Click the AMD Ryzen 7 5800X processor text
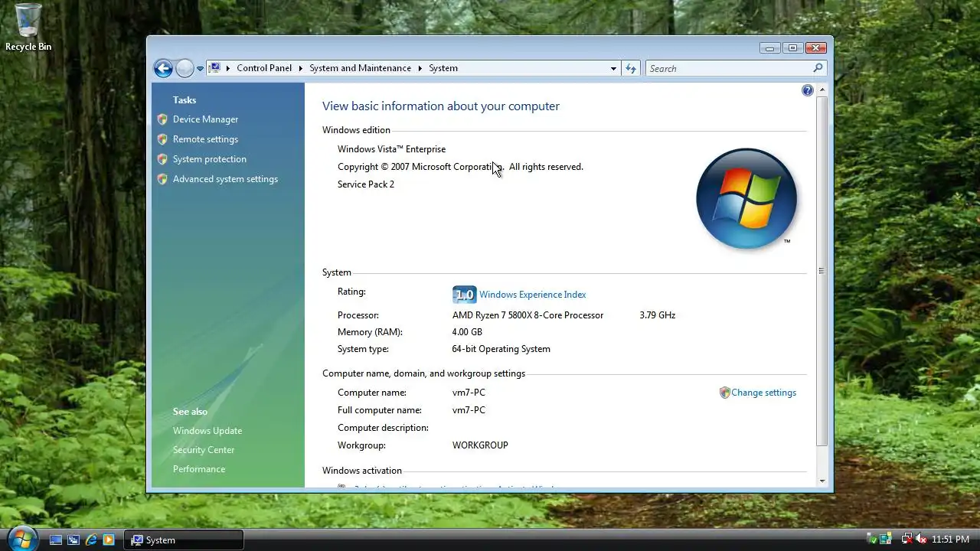The width and height of the screenshot is (980, 551). point(528,315)
